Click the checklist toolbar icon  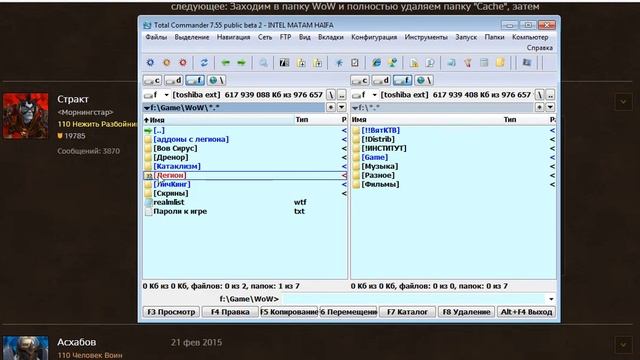[x=355, y=62]
